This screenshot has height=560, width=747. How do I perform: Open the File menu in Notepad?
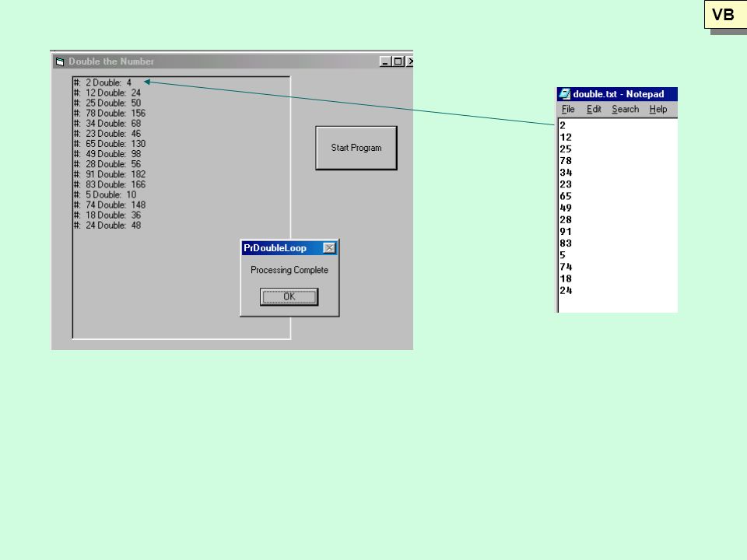pyautogui.click(x=568, y=109)
